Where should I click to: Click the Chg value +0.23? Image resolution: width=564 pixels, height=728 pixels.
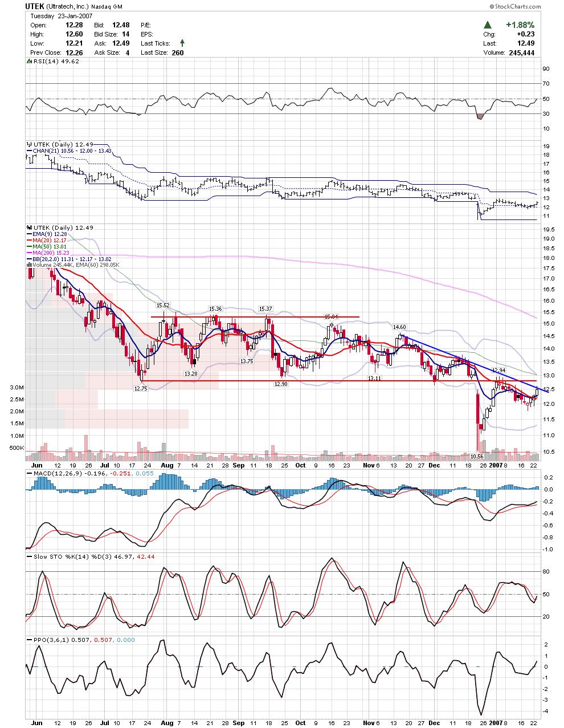tap(525, 34)
